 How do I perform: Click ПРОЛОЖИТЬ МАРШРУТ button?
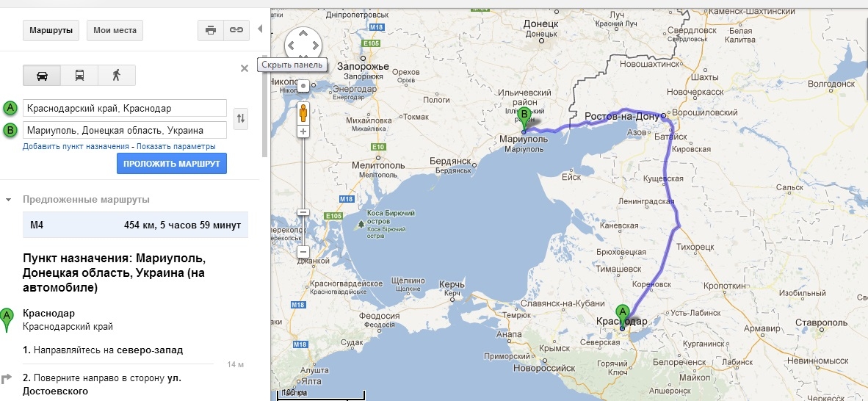pos(172,164)
